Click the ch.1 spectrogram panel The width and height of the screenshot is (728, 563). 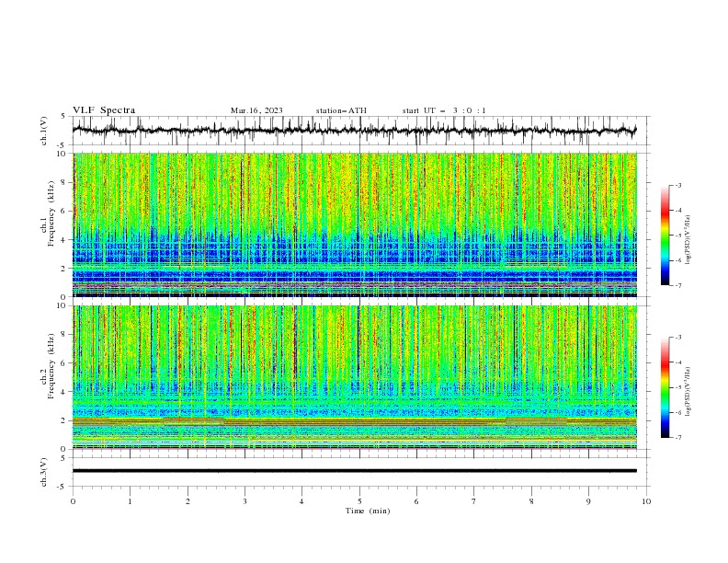(x=354, y=224)
